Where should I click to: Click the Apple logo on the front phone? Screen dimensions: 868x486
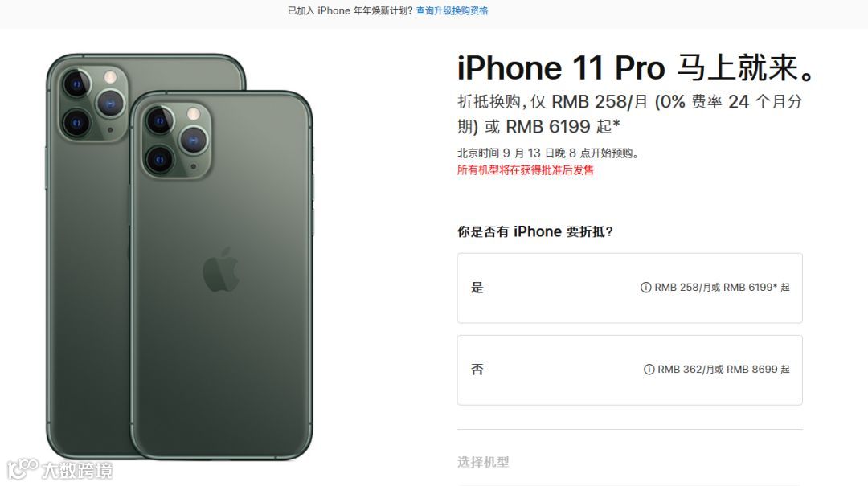click(x=221, y=270)
